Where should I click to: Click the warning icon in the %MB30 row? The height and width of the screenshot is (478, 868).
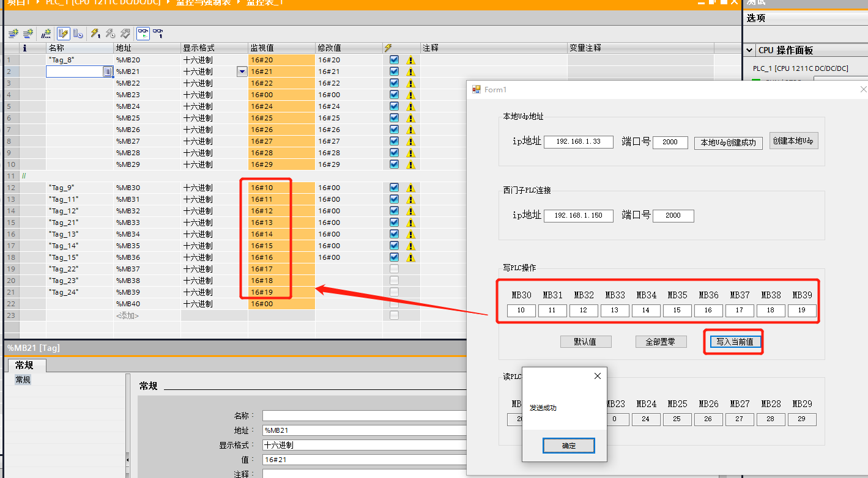pos(410,188)
